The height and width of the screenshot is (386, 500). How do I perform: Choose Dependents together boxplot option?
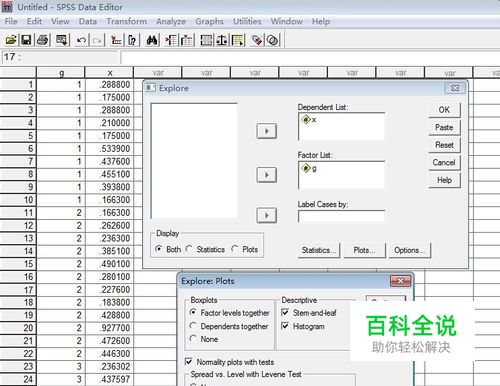pyautogui.click(x=193, y=326)
